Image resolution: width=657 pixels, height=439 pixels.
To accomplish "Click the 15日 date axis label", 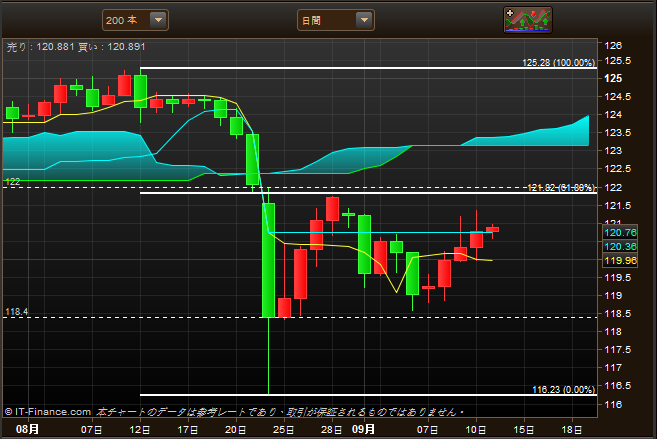I will pyautogui.click(x=524, y=429).
